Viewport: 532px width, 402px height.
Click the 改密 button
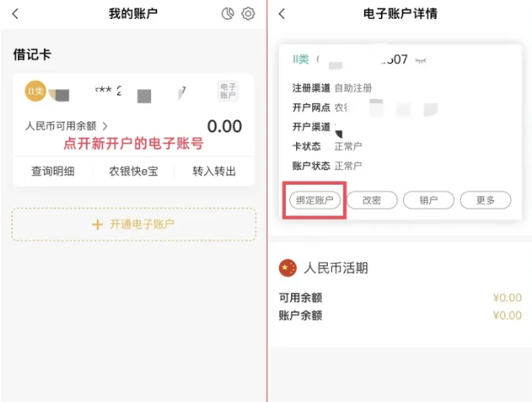tap(372, 200)
